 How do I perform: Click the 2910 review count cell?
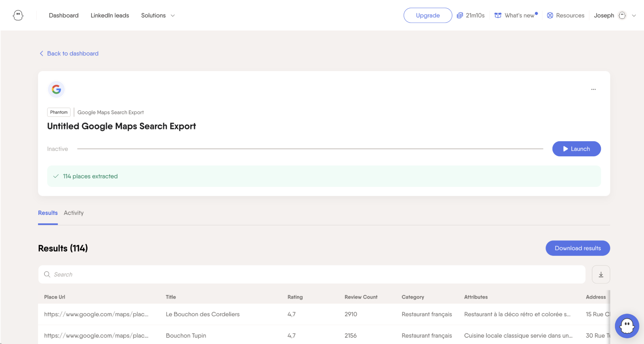(x=351, y=314)
